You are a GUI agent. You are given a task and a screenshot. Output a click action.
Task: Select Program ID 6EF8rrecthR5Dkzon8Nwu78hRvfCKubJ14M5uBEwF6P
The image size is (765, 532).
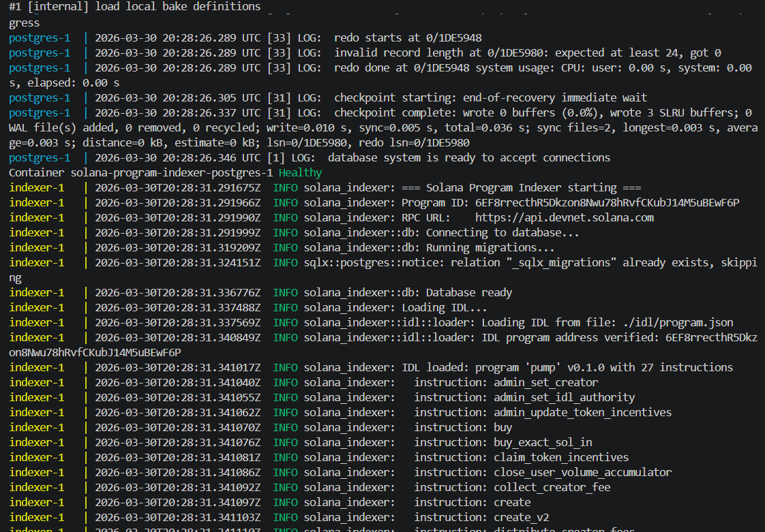607,202
